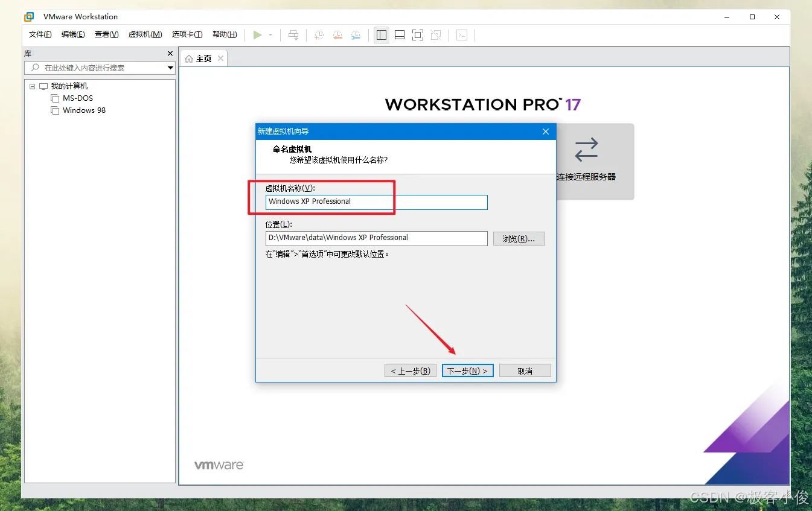Open the 帮助(H) menu
812x511 pixels.
pos(225,34)
